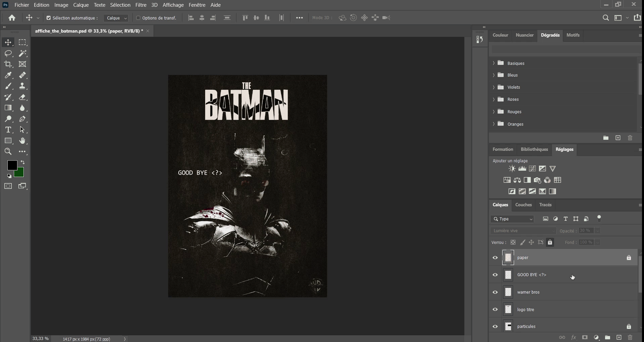644x342 pixels.
Task: Select the Zoom tool
Action: coord(8,152)
